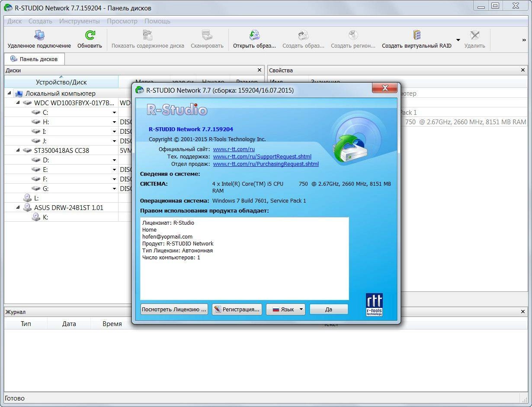Open the PurchasingRequest.shtml sales link

coord(266,164)
